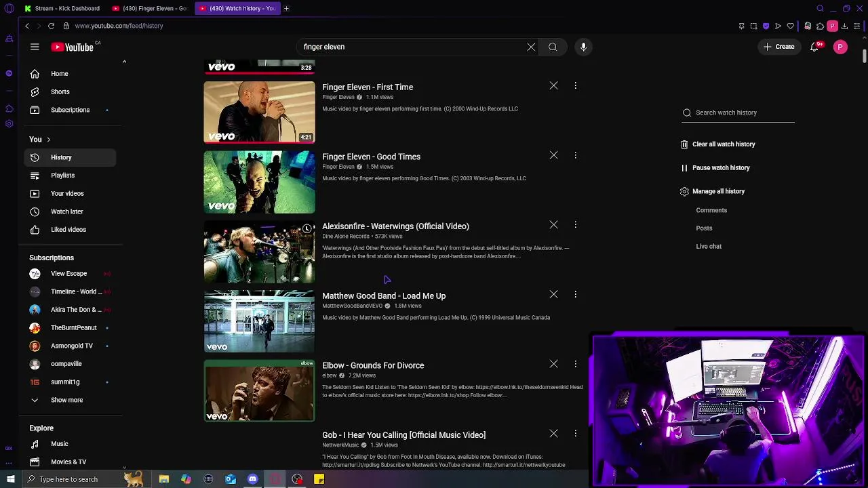Remove Alexisonfire - Waterwings from history

tap(553, 225)
